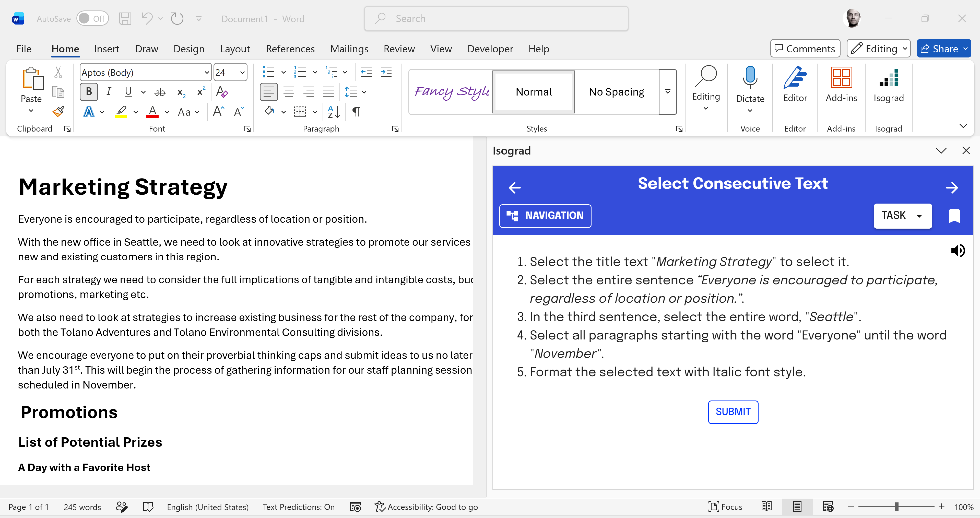The image size is (980, 518).
Task: Play the task audio speaker icon
Action: 958,251
